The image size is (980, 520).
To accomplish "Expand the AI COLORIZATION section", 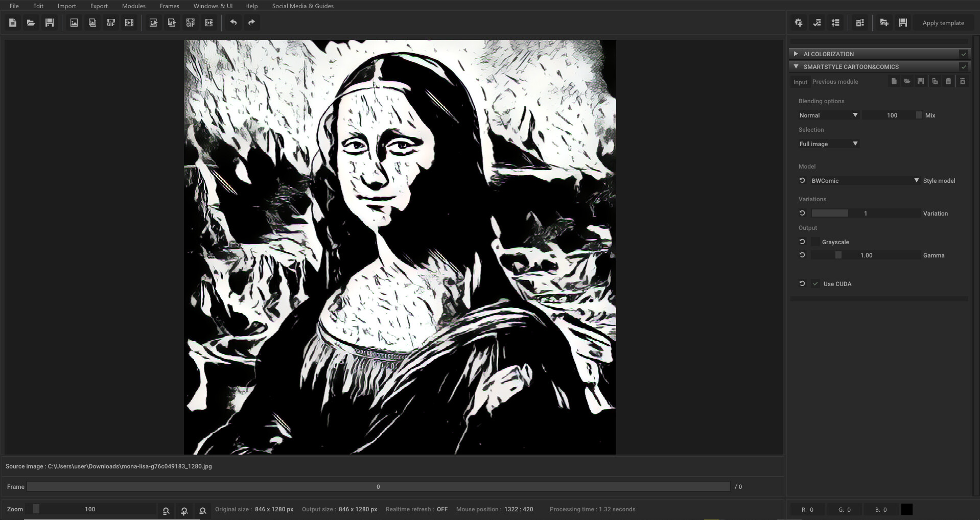I will click(x=796, y=54).
